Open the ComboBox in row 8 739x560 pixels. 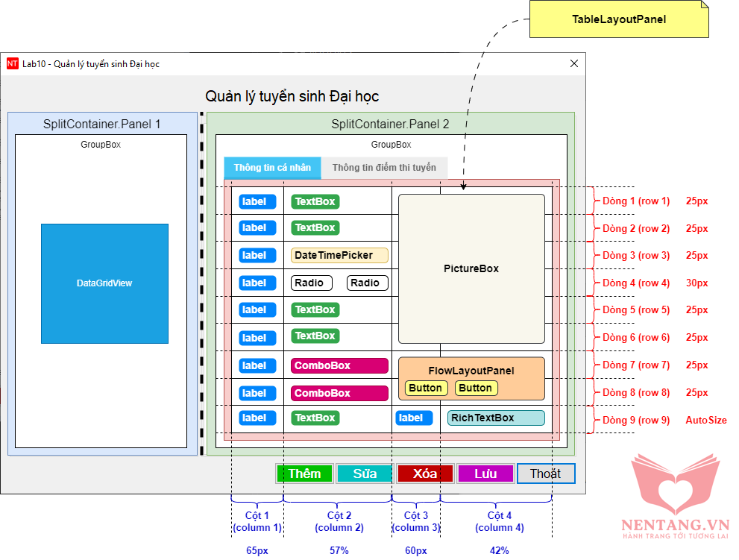pos(339,393)
